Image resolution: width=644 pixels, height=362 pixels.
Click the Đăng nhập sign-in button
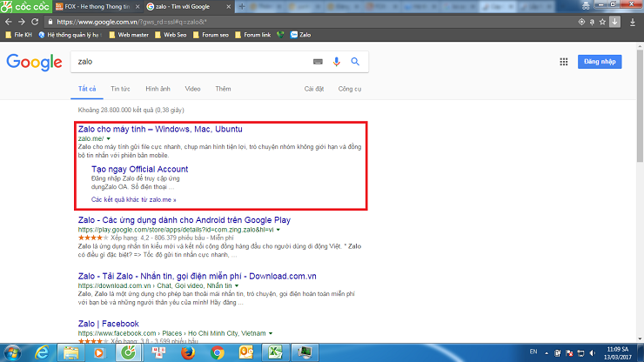coord(600,62)
